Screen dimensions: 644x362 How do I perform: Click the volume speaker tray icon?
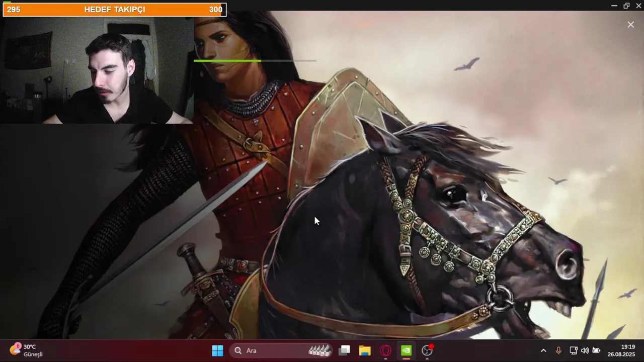click(x=585, y=350)
